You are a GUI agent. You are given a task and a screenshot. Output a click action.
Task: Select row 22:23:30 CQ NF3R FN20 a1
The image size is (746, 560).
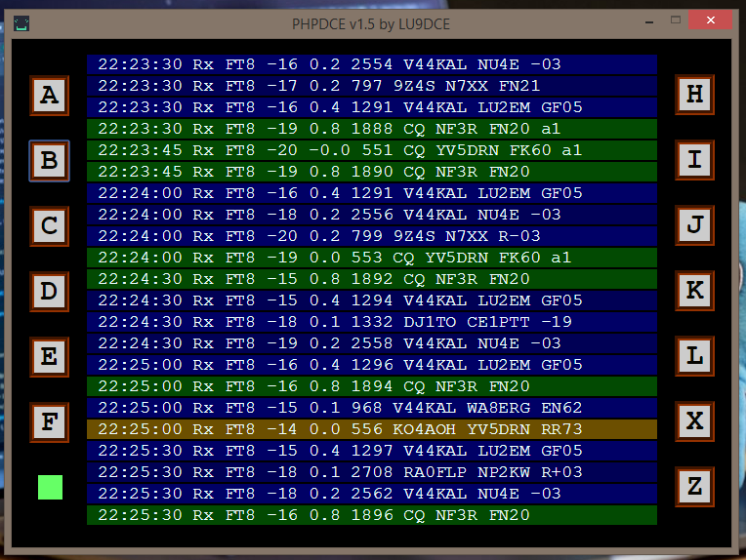tap(372, 129)
